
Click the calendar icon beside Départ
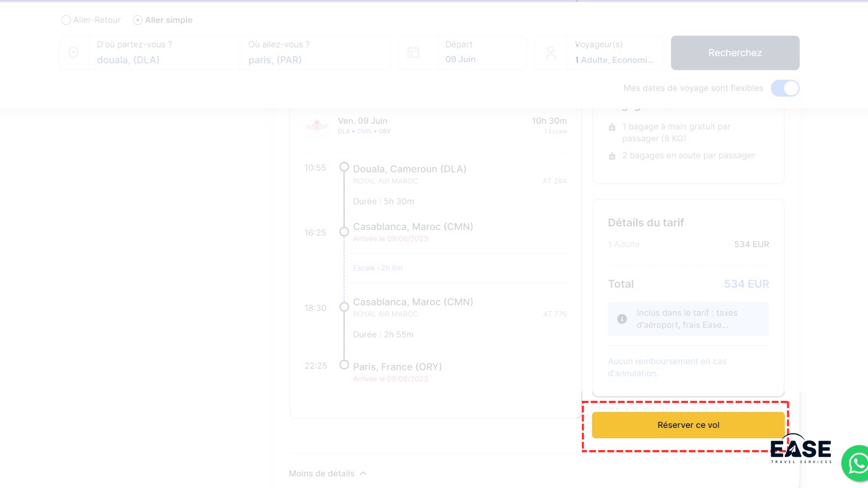click(413, 52)
